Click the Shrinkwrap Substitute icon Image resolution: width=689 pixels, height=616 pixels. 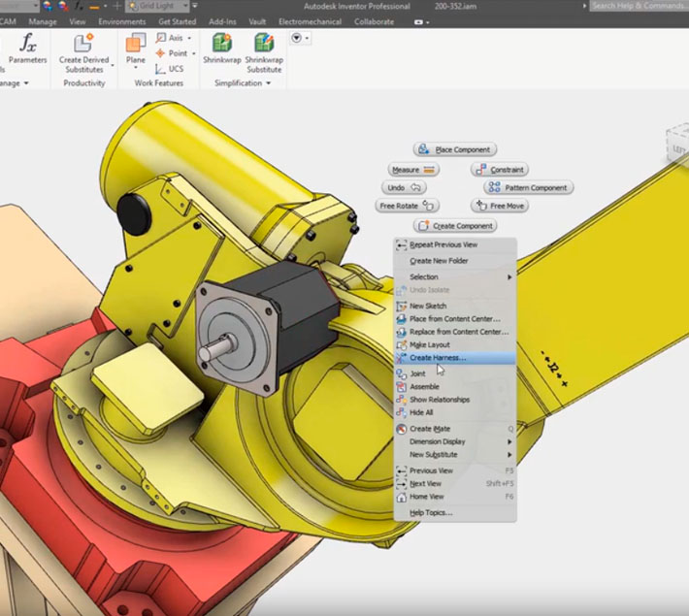263,45
